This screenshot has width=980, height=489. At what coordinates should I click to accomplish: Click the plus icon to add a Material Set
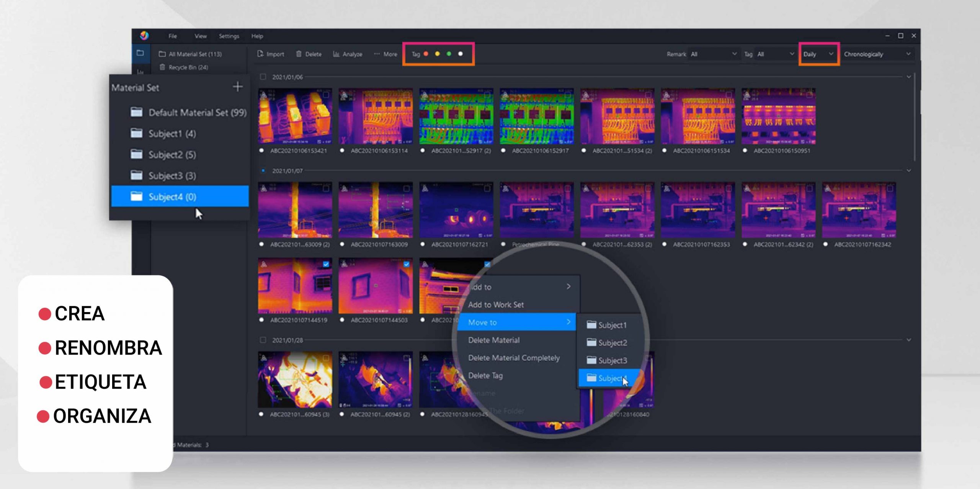tap(238, 87)
